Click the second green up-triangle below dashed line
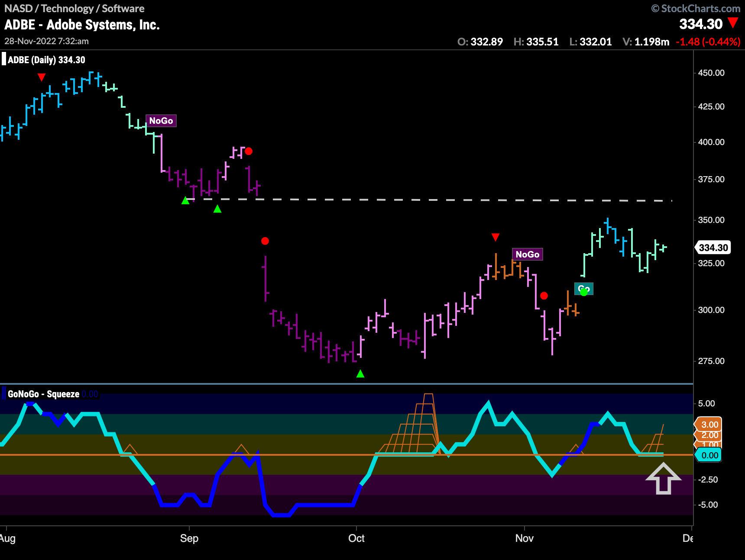The height and width of the screenshot is (560, 745). click(217, 209)
